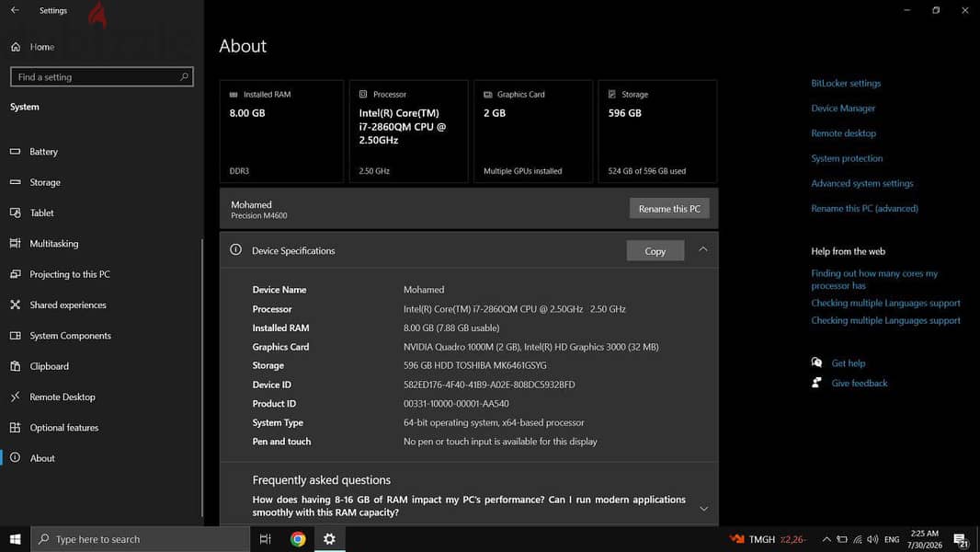Select the Shared experiences icon
The width and height of the screenshot is (980, 552).
(15, 305)
